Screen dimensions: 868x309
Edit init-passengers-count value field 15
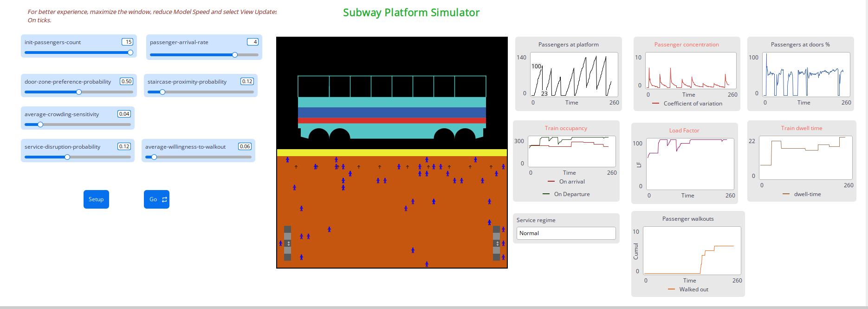pyautogui.click(x=127, y=42)
